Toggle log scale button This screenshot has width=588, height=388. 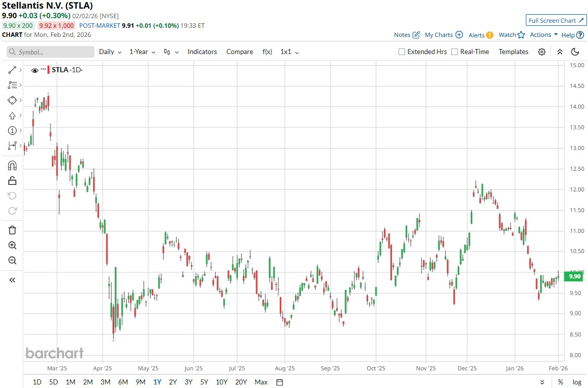(577, 382)
